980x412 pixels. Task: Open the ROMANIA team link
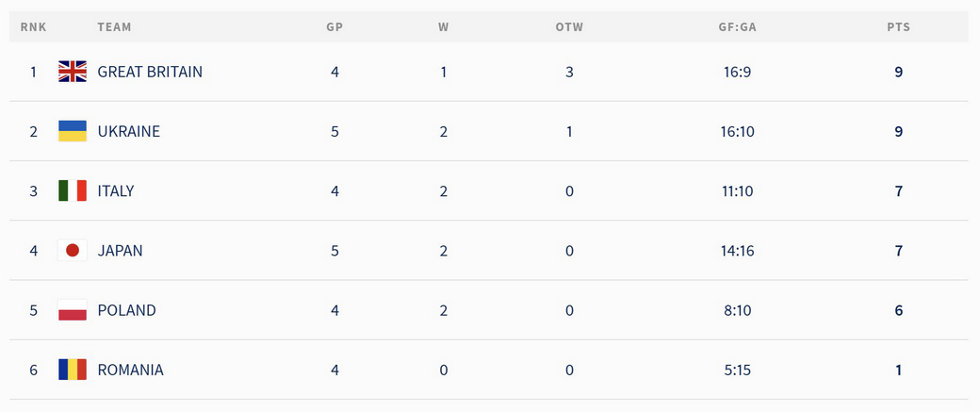(x=131, y=370)
